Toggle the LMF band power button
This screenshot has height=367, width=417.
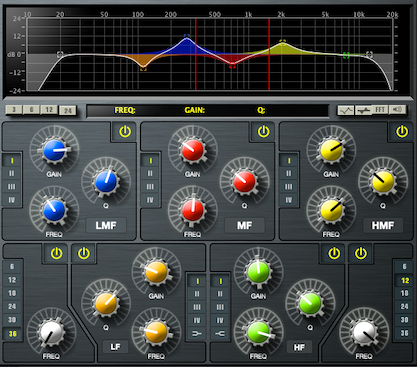[x=125, y=132]
